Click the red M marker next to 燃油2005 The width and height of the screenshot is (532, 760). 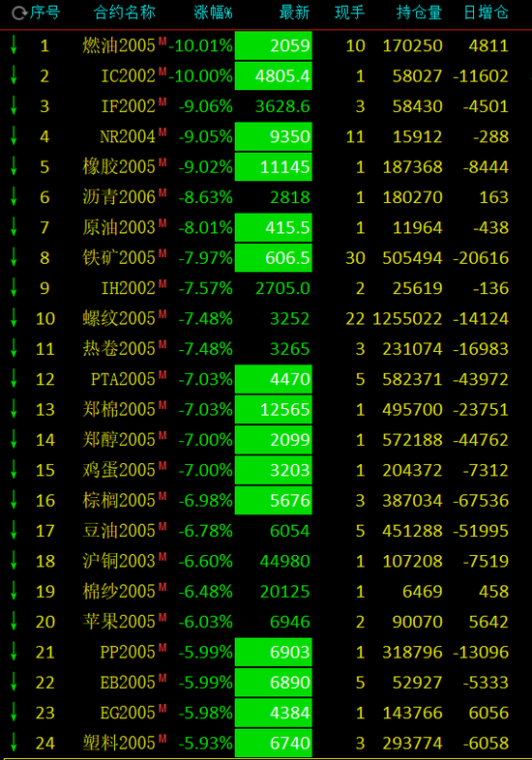coord(162,42)
